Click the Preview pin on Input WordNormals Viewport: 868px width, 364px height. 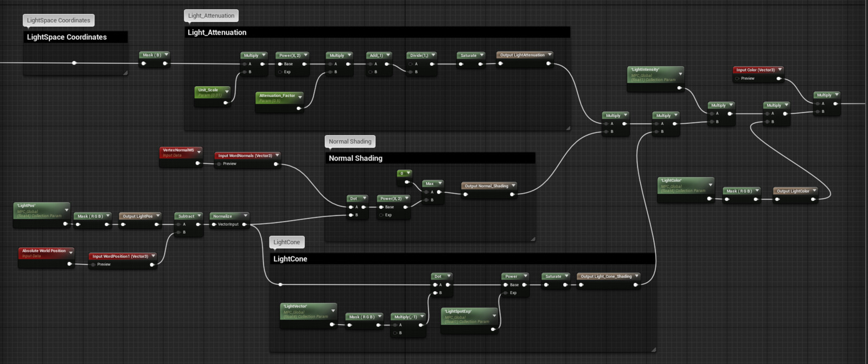click(x=219, y=164)
